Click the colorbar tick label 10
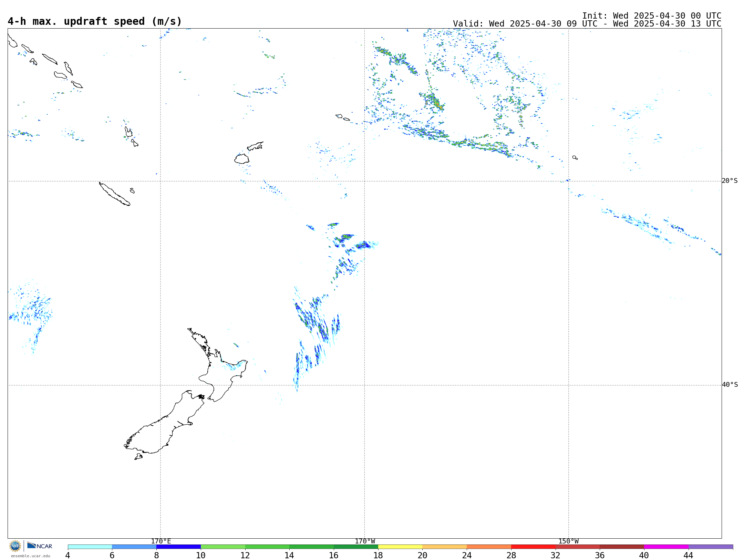Image resolution: width=744 pixels, height=560 pixels. pos(201,555)
